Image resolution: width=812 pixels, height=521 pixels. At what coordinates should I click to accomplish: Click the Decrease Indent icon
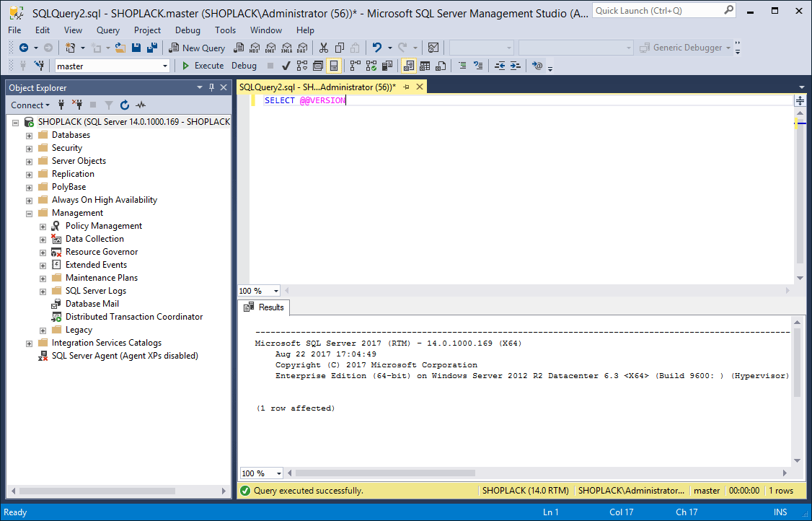500,66
